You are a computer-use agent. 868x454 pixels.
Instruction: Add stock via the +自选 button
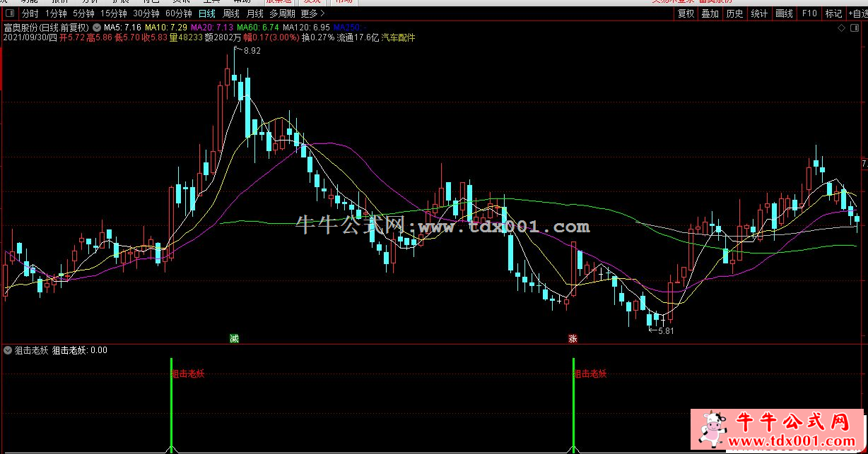tap(857, 13)
